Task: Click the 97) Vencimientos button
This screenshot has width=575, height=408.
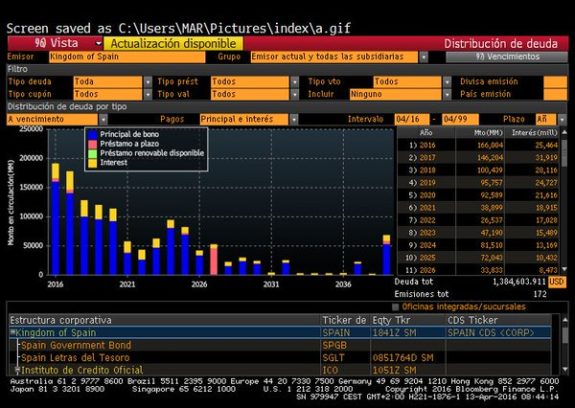Action: 507,57
